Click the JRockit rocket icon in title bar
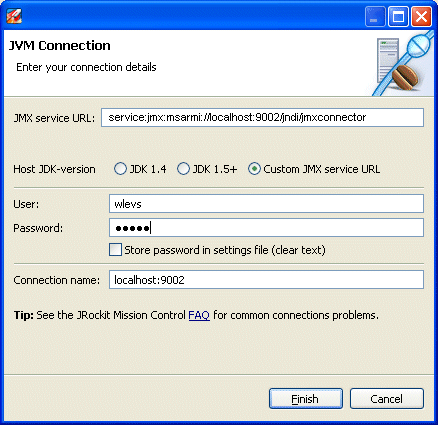 [x=14, y=16]
